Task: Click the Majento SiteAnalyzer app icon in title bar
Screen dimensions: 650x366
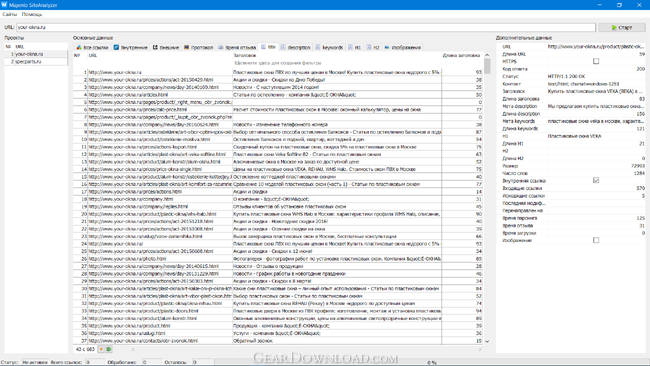Action: tap(4, 5)
